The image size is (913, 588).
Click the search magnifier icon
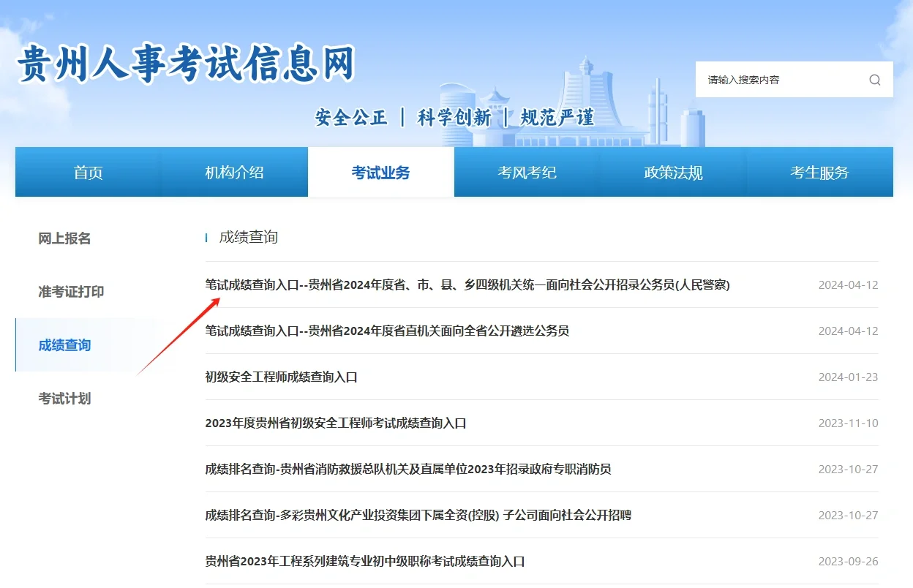click(875, 80)
